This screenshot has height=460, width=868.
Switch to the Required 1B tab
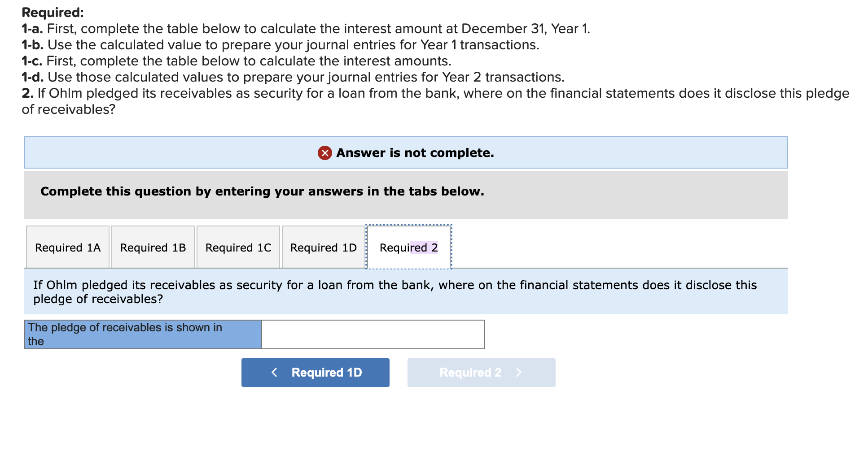(x=153, y=247)
